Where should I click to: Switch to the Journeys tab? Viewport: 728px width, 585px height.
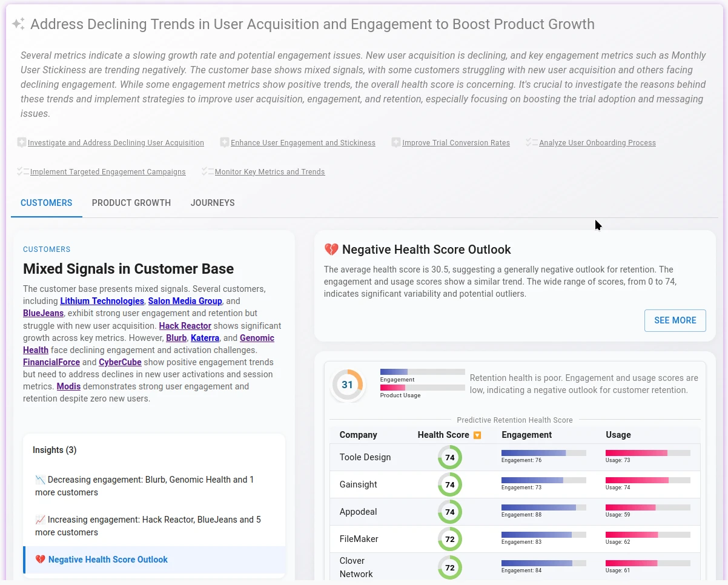tap(213, 203)
